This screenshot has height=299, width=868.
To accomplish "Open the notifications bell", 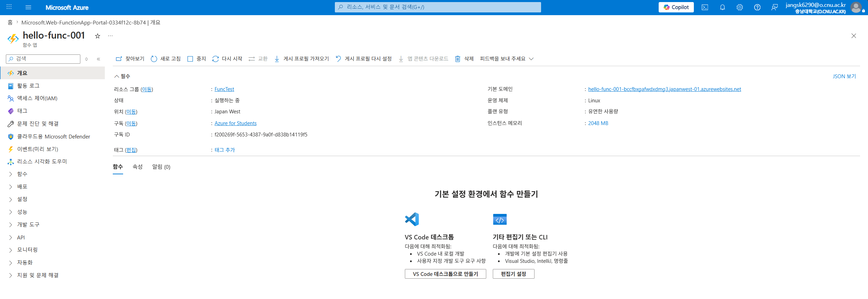I will [x=722, y=7].
